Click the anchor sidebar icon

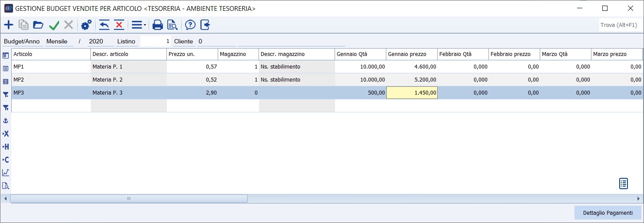tap(6, 121)
